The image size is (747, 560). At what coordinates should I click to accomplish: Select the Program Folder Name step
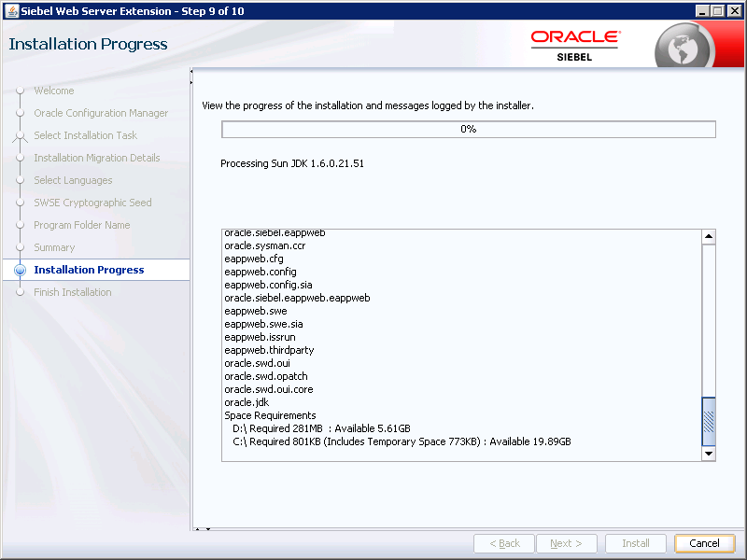point(81,225)
